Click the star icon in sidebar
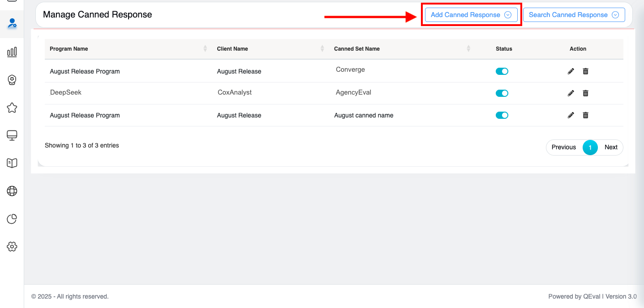This screenshot has height=308, width=644. 12,108
